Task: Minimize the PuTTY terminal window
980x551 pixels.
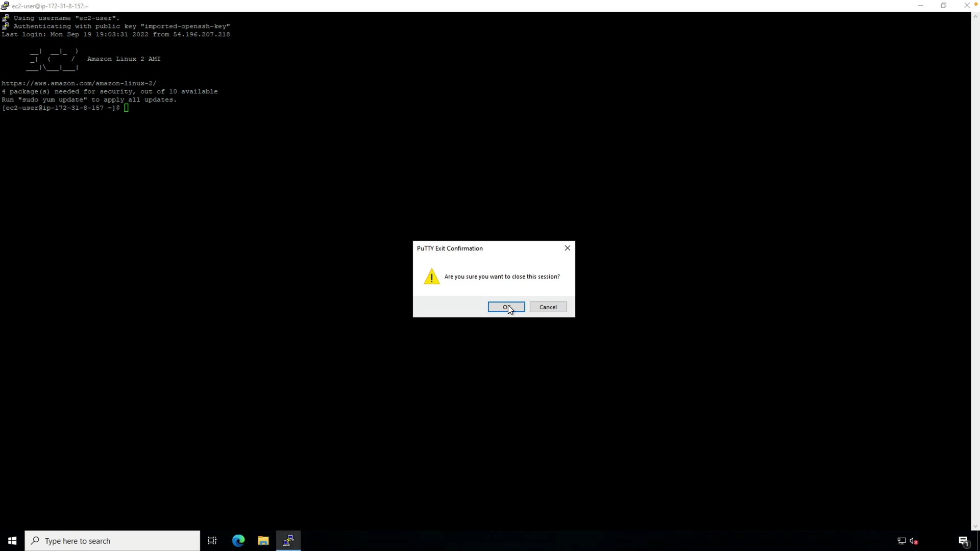Action: [920, 6]
